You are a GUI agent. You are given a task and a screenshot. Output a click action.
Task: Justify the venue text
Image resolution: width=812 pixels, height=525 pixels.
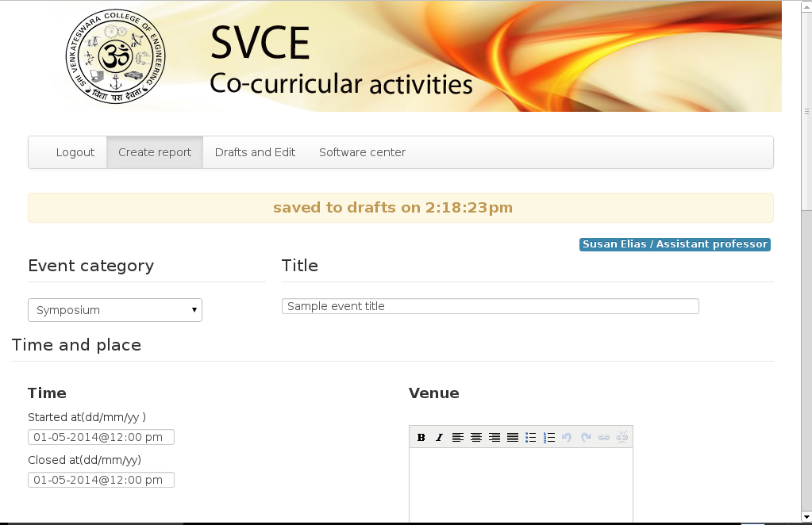point(512,437)
